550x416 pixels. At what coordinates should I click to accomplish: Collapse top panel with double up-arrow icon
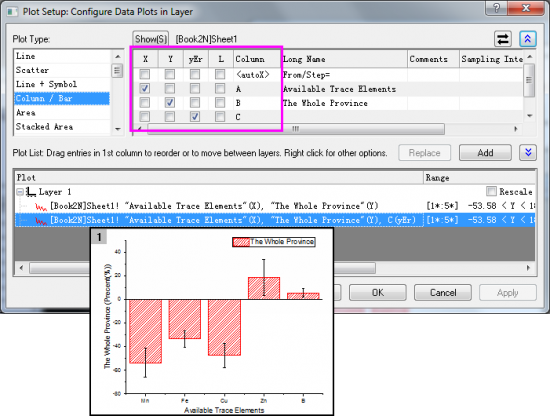(x=528, y=39)
